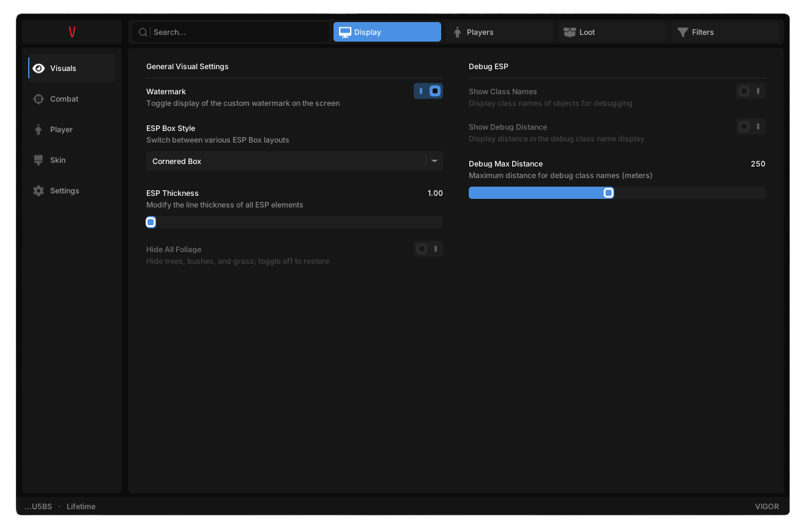Open the Combat section

coord(72,99)
